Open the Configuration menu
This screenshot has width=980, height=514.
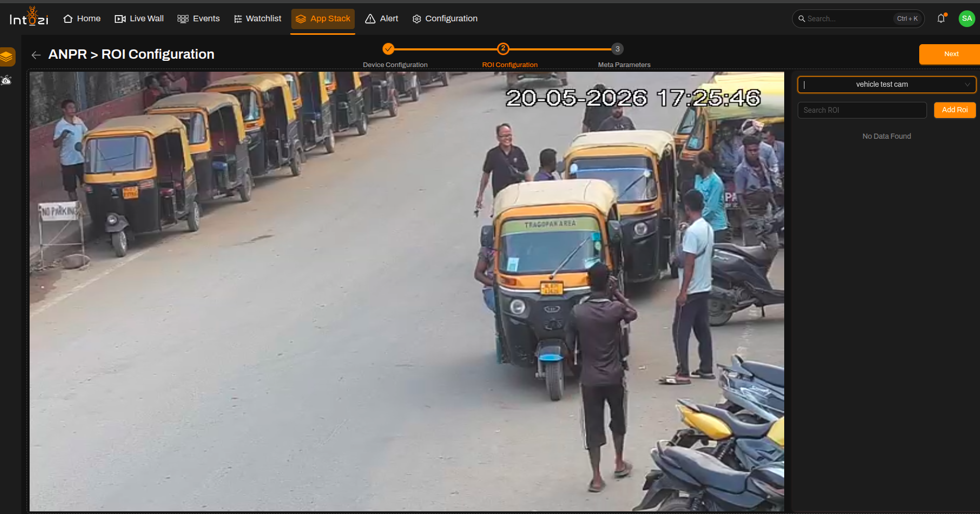(x=445, y=19)
